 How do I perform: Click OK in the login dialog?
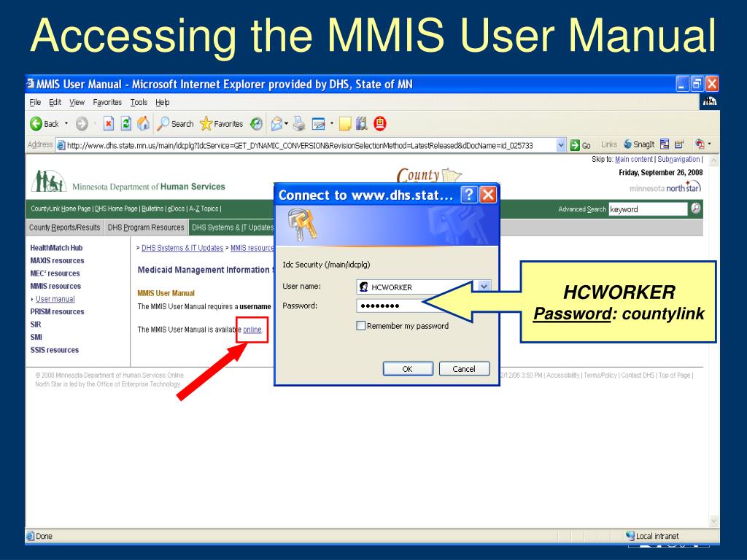pyautogui.click(x=408, y=368)
